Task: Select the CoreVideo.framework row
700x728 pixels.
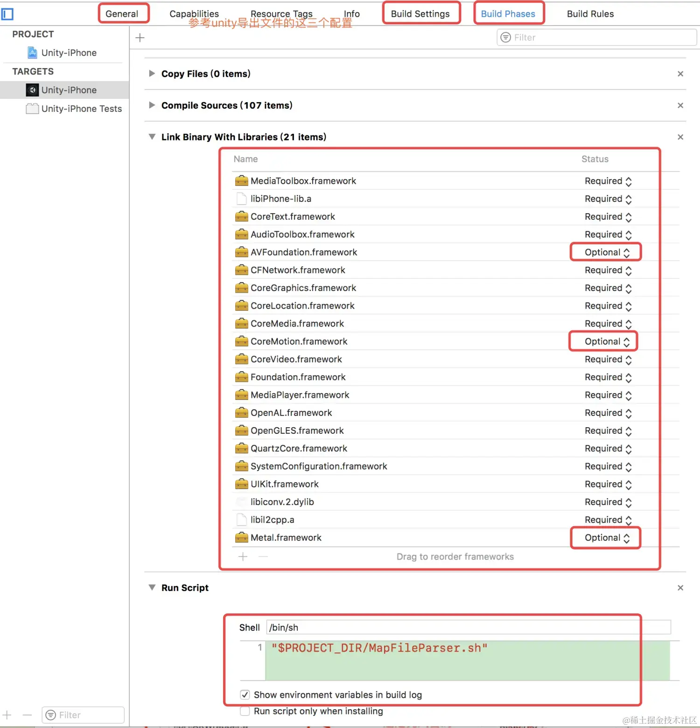Action: [x=456, y=359]
